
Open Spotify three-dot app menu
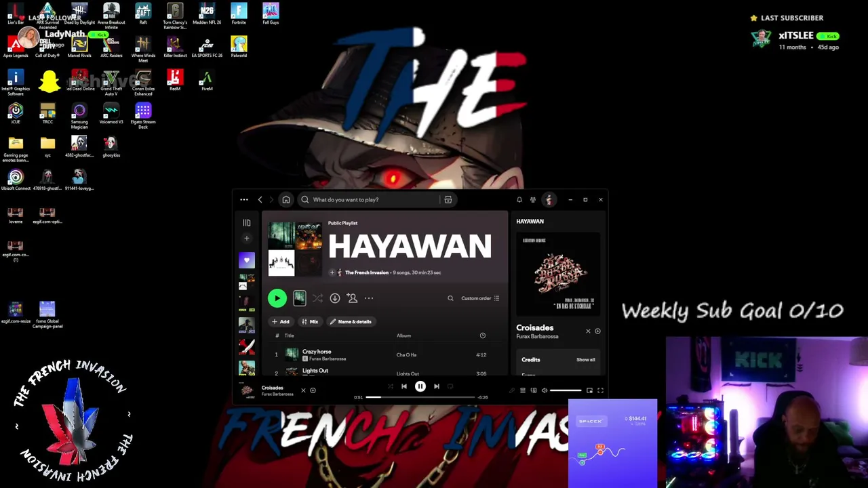click(x=244, y=200)
